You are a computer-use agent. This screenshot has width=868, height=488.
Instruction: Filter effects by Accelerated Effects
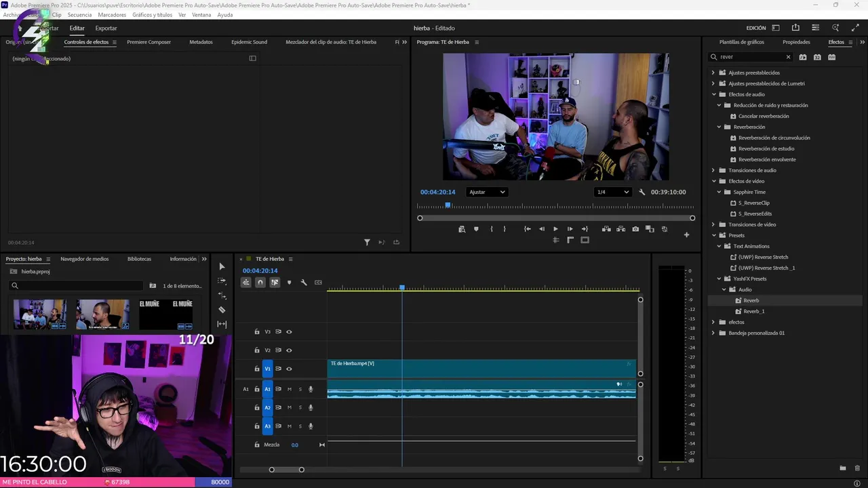pos(803,57)
